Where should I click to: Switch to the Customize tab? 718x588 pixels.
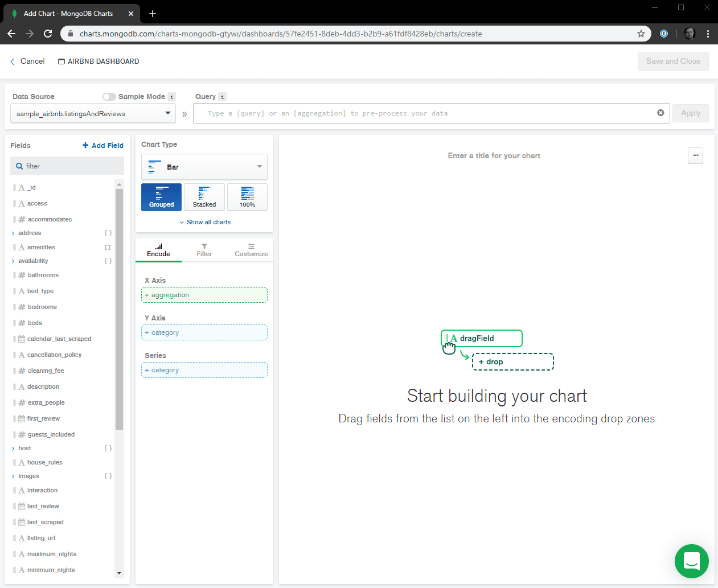pos(251,250)
